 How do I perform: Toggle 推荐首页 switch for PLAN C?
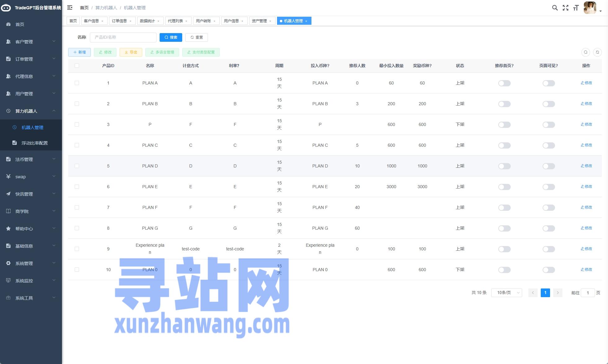(x=504, y=145)
